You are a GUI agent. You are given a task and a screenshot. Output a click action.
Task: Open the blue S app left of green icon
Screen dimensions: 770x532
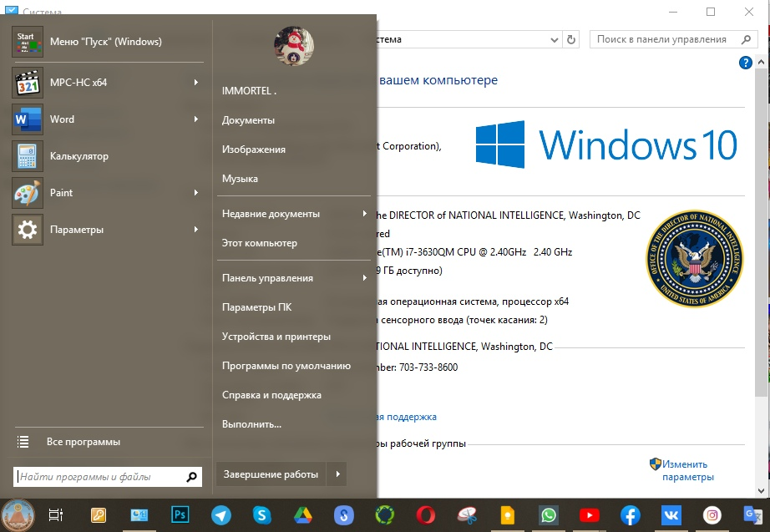pyautogui.click(x=344, y=515)
